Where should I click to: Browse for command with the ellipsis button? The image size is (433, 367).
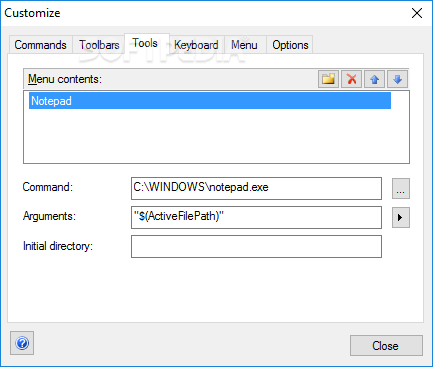[401, 189]
